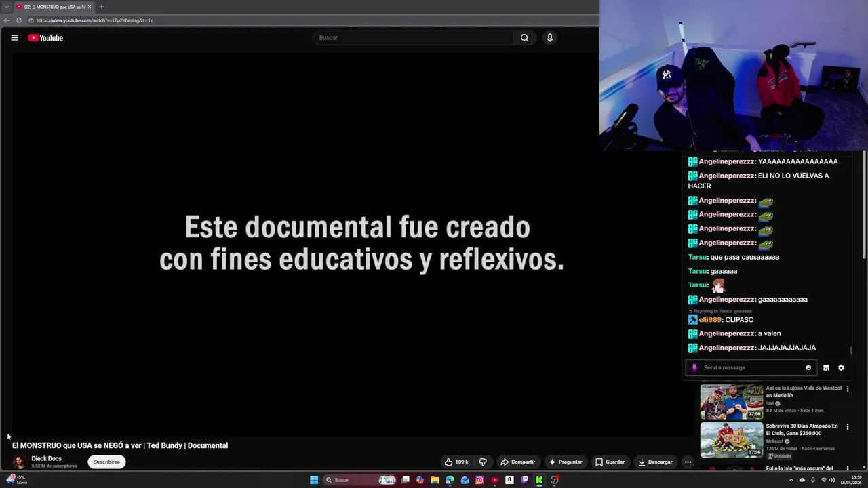Open Amazon from the taskbar
Viewport: 868px width, 488px height.
(509, 480)
